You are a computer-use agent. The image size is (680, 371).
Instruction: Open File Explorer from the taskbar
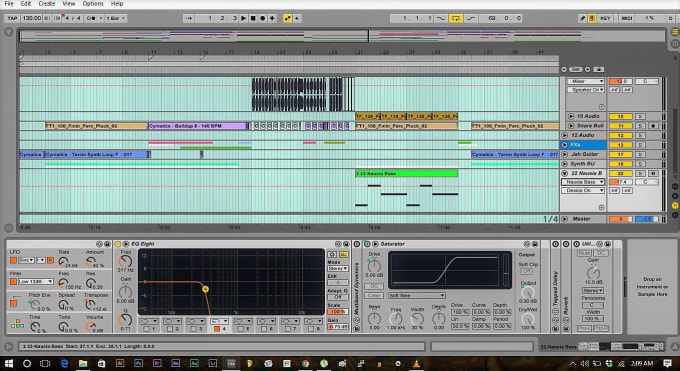(83, 364)
